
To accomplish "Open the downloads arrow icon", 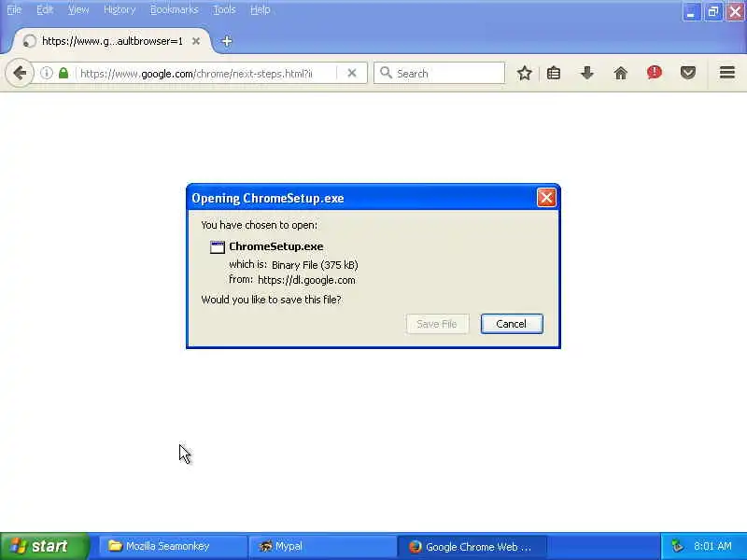I will click(587, 73).
